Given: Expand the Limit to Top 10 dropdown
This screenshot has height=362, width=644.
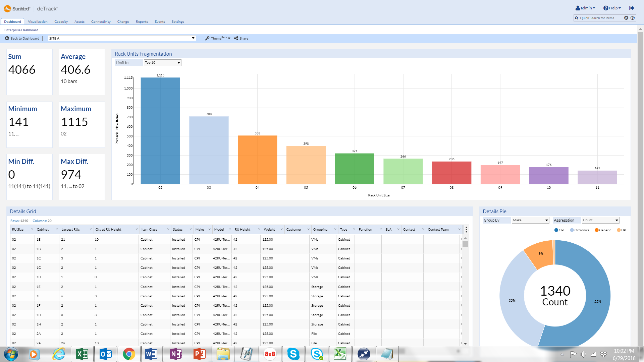Looking at the screenshot, I should (163, 63).
